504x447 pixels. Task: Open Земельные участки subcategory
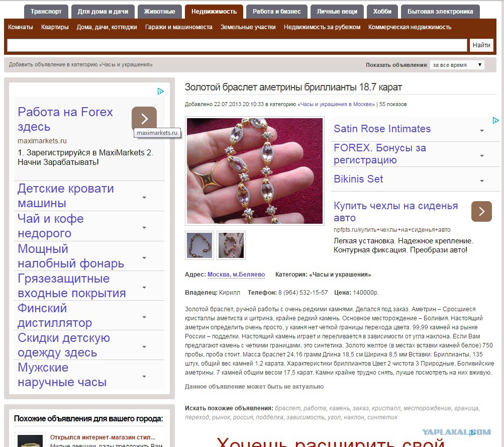248,27
